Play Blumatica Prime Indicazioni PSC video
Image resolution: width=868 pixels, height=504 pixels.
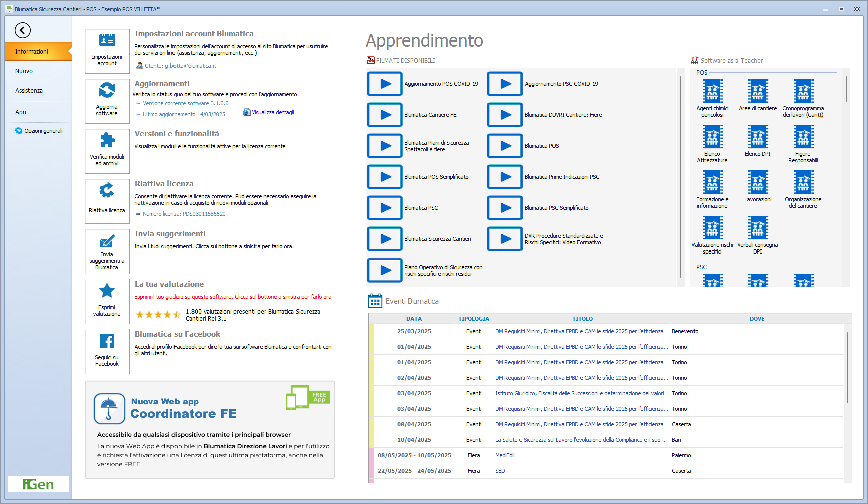(505, 177)
